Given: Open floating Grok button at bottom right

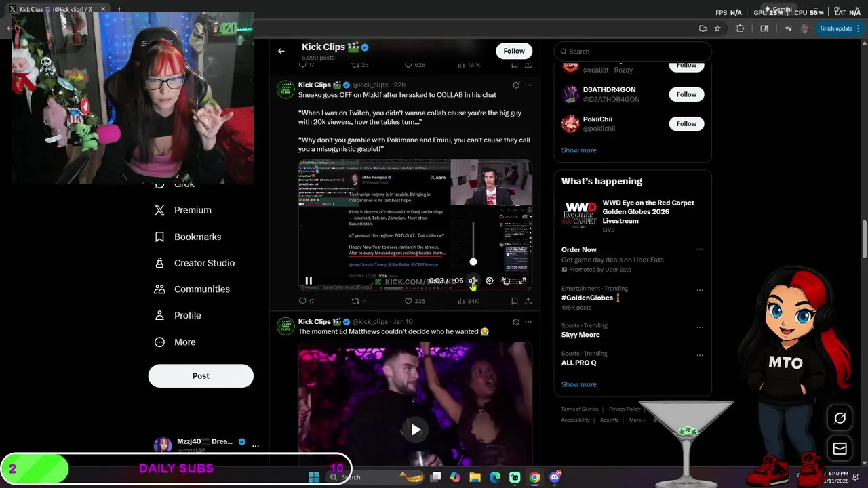Looking at the screenshot, I should point(840,418).
